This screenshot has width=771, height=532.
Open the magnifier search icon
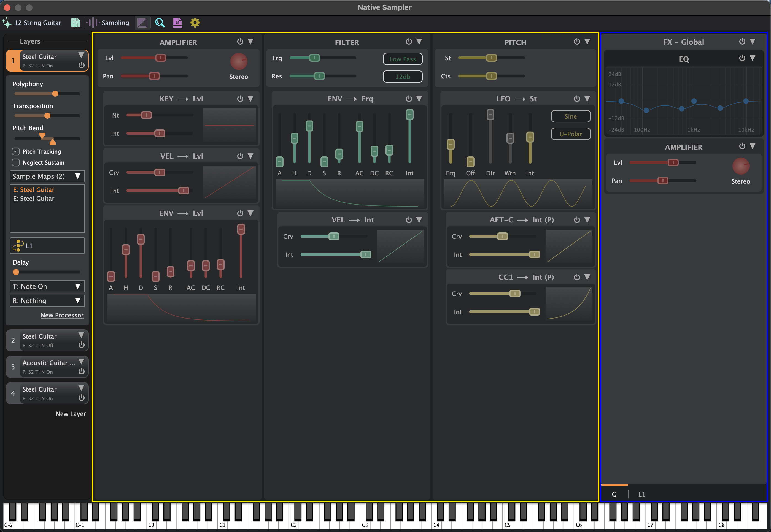[160, 23]
